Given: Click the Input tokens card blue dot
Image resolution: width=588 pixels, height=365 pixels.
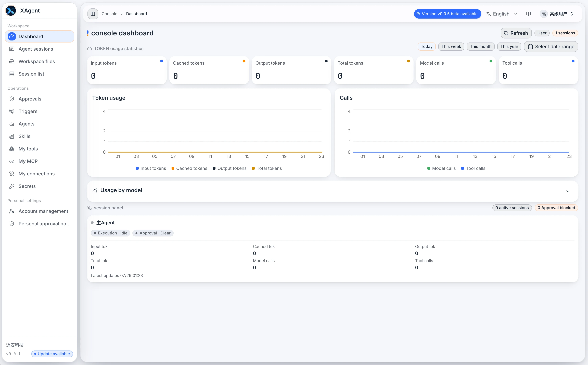Looking at the screenshot, I should (162, 61).
